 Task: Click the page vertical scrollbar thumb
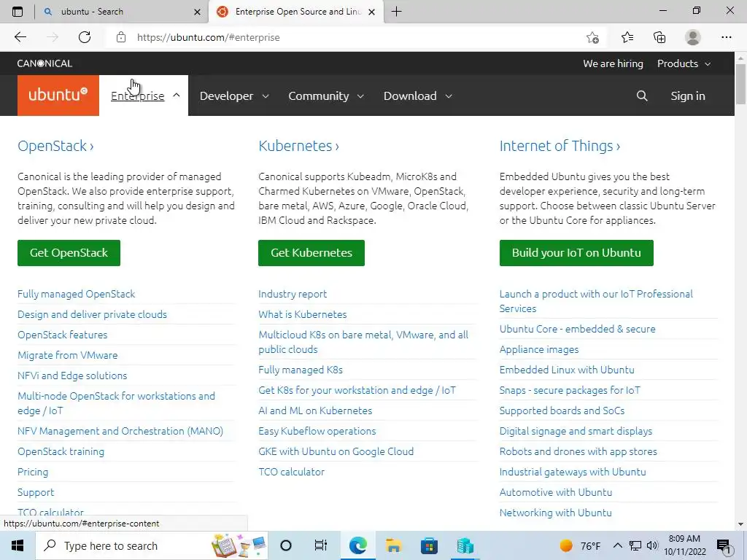click(x=740, y=84)
